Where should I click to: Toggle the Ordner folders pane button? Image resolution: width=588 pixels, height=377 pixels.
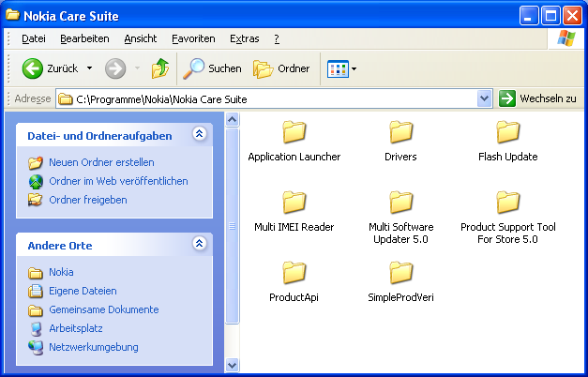[x=281, y=68]
